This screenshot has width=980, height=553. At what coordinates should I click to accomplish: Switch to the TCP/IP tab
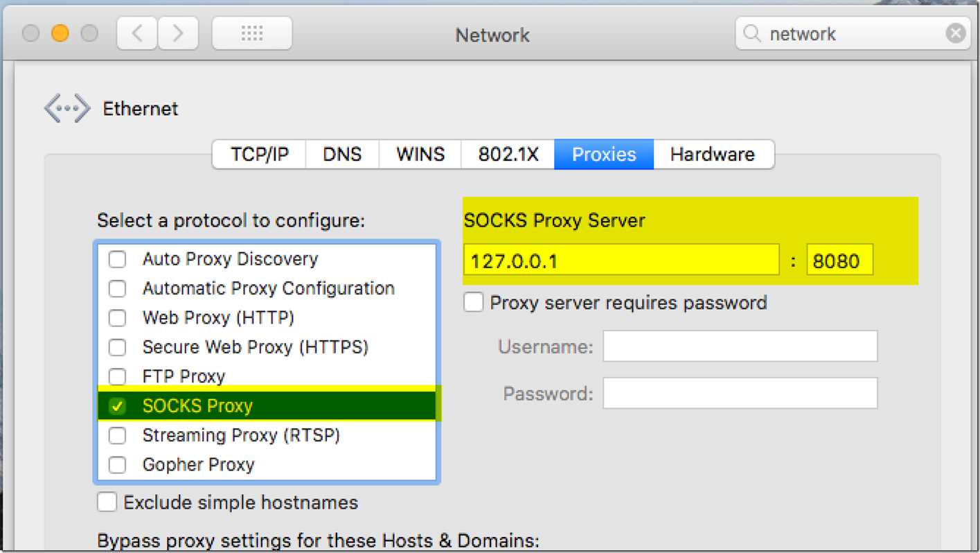tap(259, 154)
